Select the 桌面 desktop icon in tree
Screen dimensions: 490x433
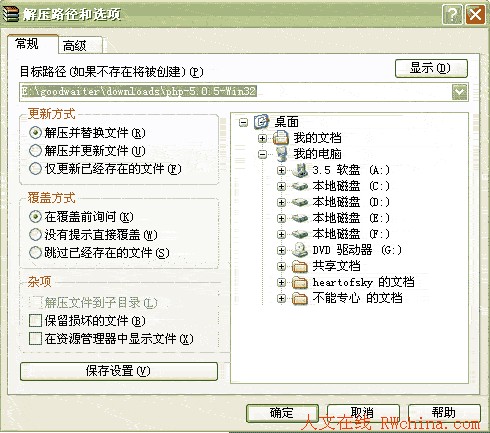click(262, 122)
